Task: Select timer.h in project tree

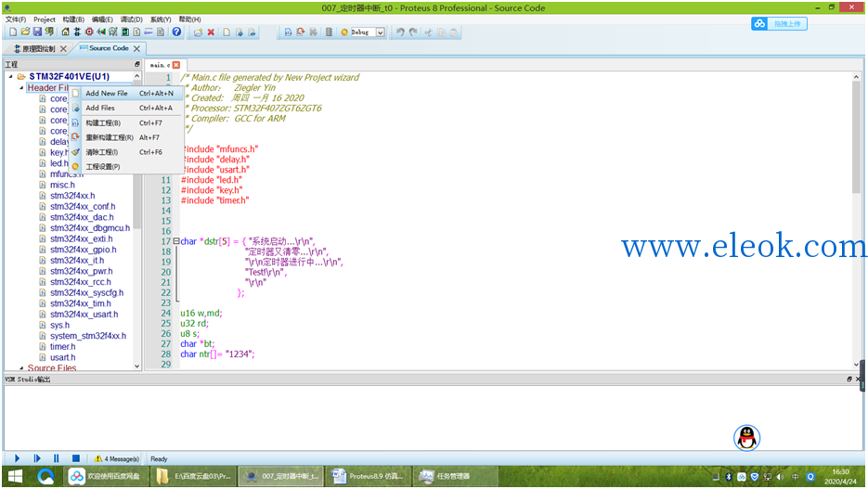Action: click(x=62, y=347)
